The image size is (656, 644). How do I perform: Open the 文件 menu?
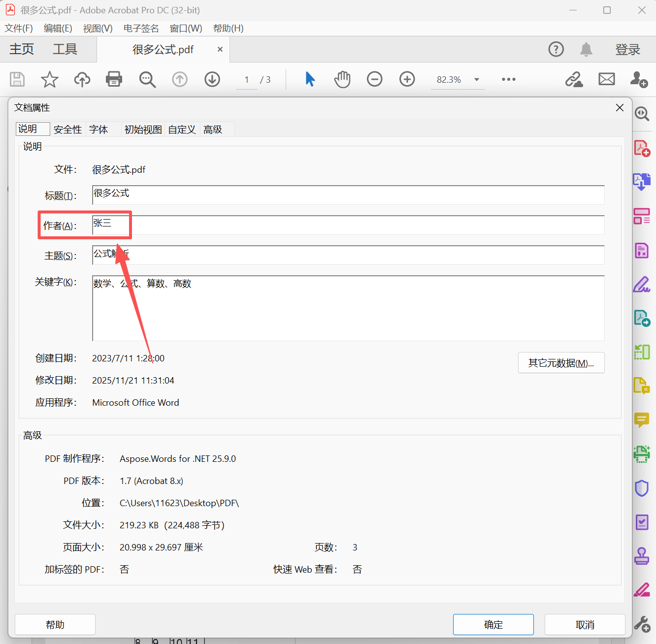coord(19,28)
